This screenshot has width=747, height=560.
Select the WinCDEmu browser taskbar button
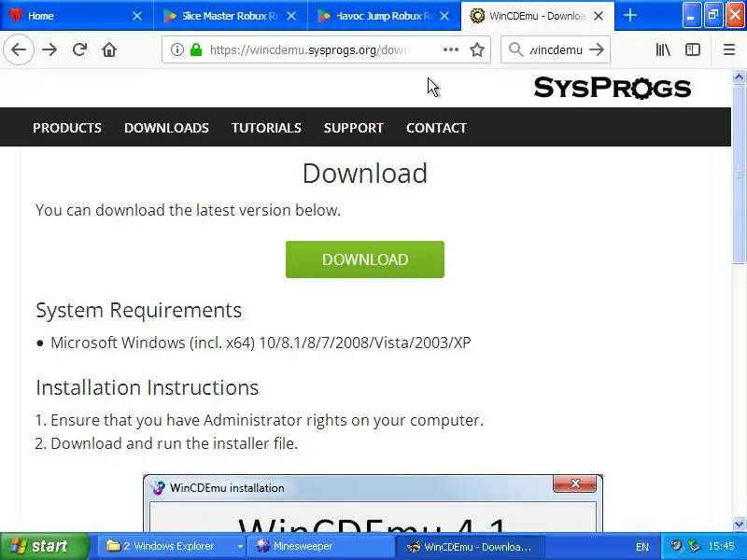470,546
